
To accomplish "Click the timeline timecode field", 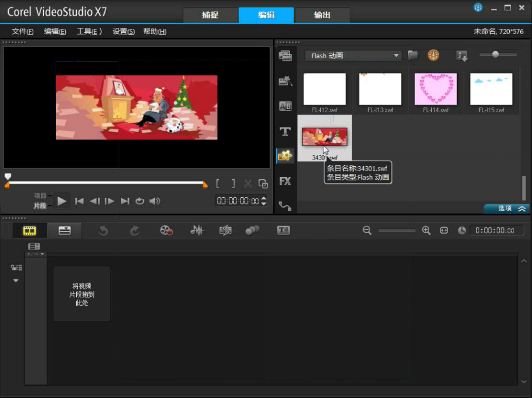I will tap(497, 231).
